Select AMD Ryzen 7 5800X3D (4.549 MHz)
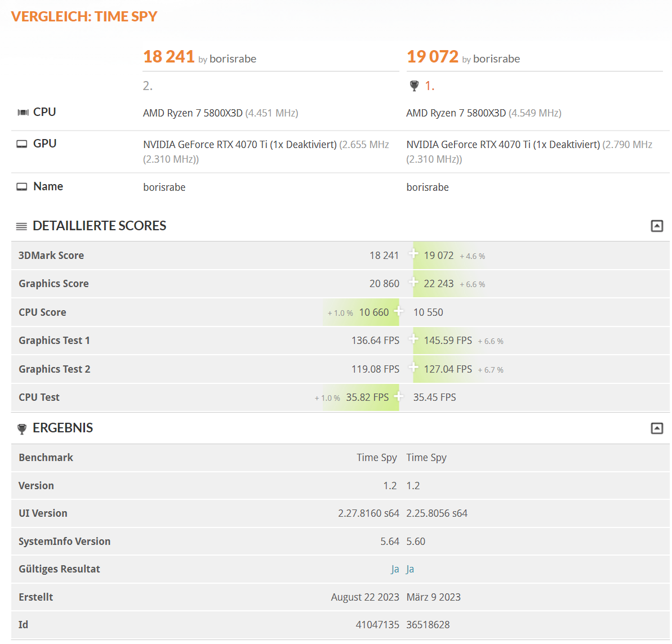The image size is (672, 644). (484, 113)
